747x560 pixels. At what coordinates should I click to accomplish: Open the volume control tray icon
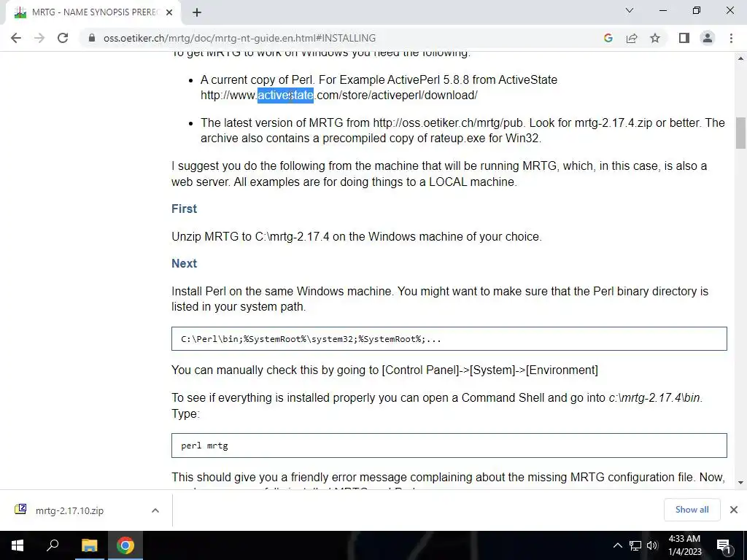(651, 545)
